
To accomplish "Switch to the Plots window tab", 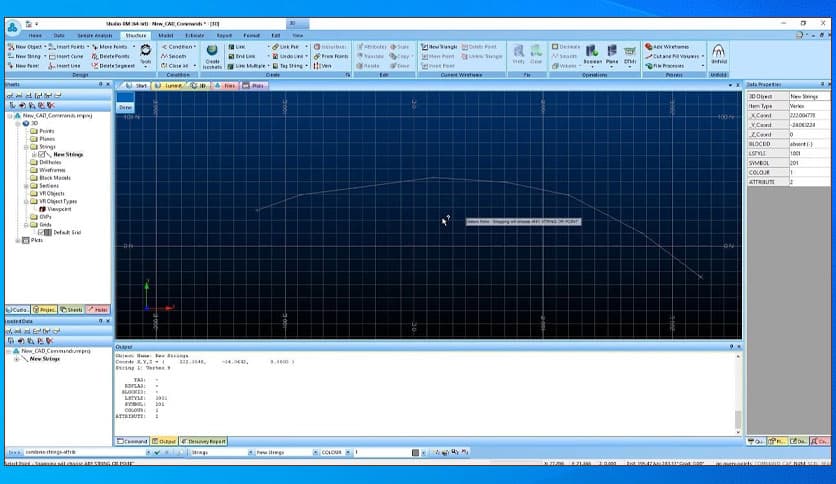I will point(254,86).
